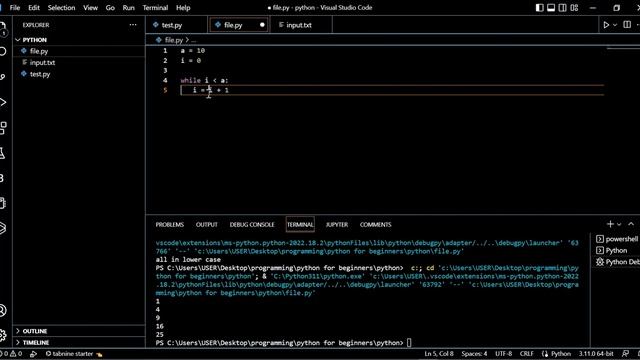The width and height of the screenshot is (640, 360).
Task: Open the Manage gear menu
Action: (3, 336)
